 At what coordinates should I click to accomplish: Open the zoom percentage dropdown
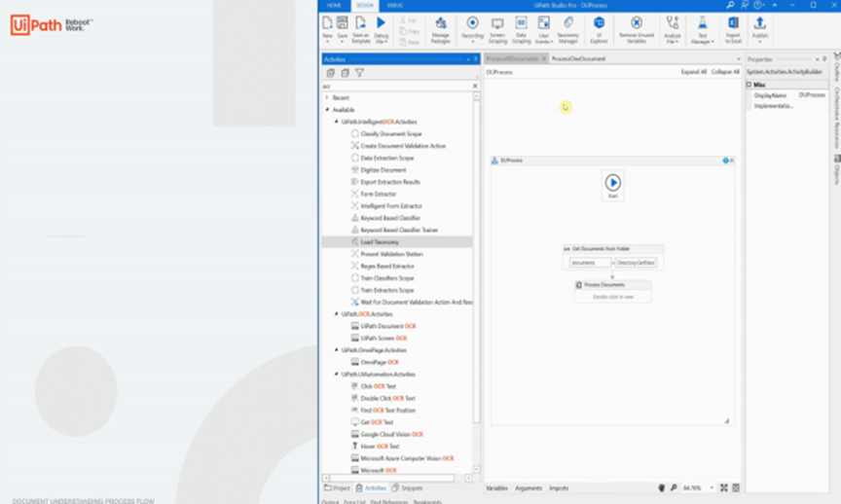712,487
